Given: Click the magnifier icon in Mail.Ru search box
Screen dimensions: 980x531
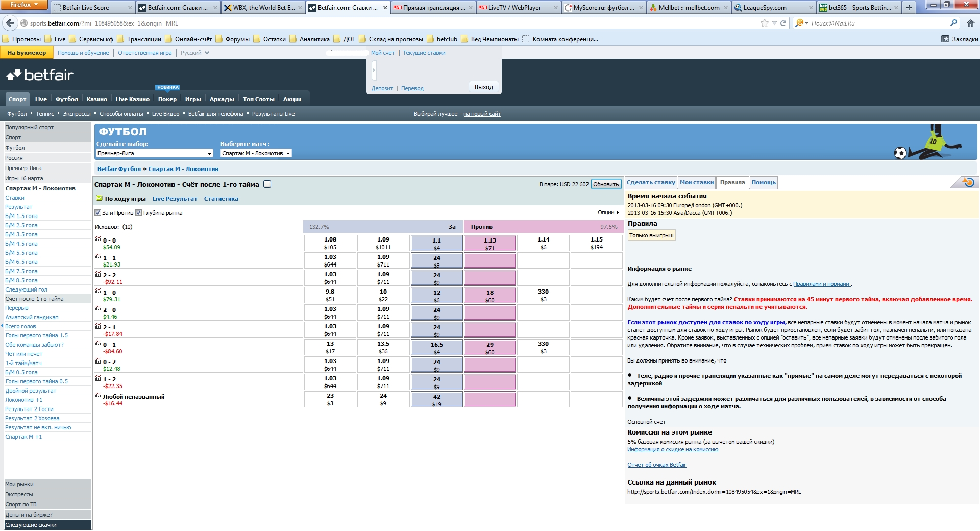Looking at the screenshot, I should 953,23.
